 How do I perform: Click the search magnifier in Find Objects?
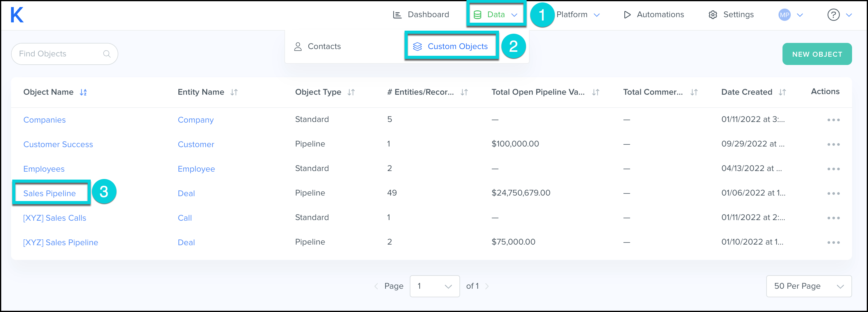[107, 54]
